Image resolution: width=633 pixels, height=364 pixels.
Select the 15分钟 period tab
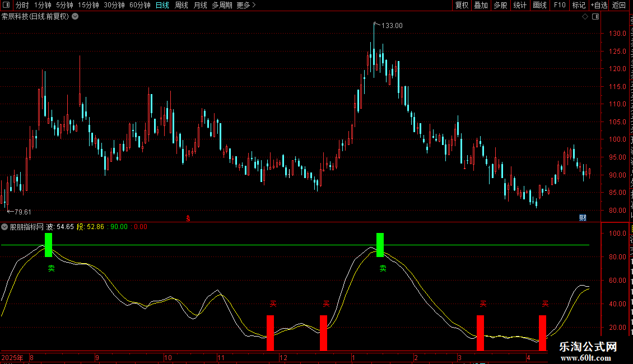coord(89,5)
